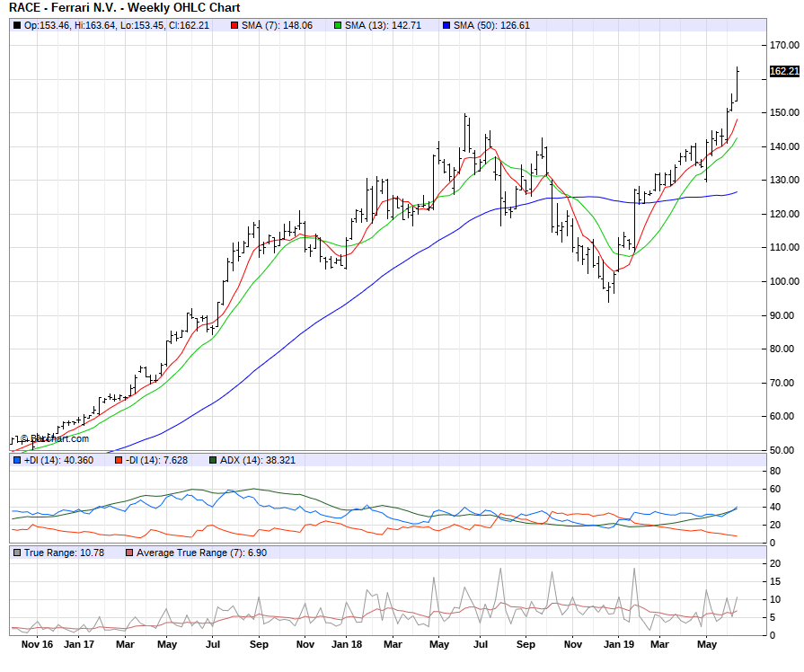Click the 'True Range: 10.78' label
The width and height of the screenshot is (804, 672).
64,553
